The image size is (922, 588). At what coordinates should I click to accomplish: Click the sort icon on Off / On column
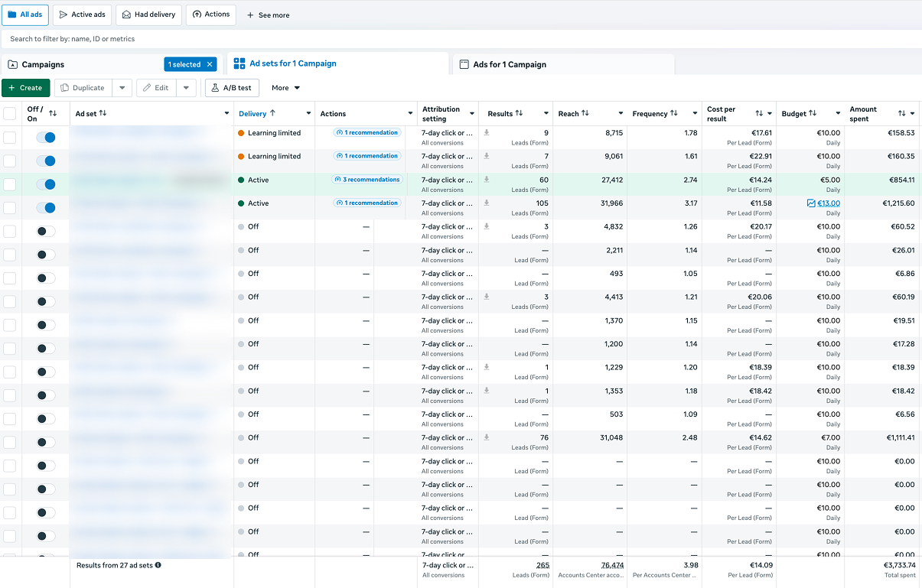[53, 113]
